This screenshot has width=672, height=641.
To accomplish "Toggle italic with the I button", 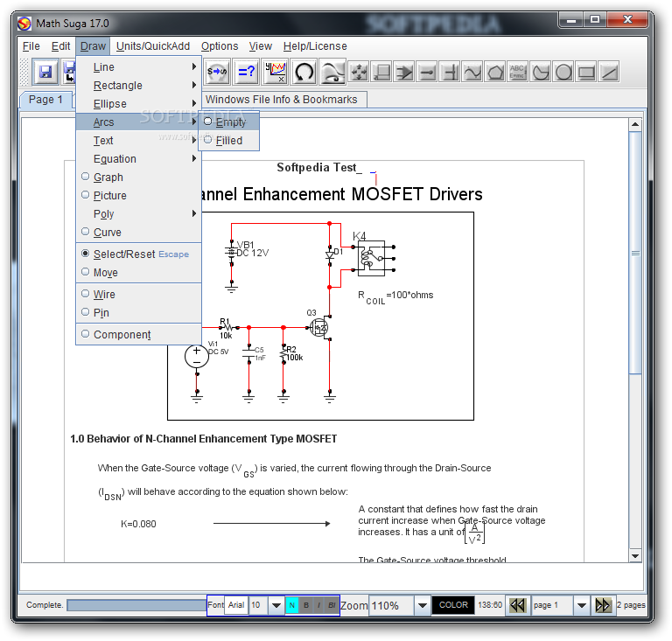I will coord(318,605).
